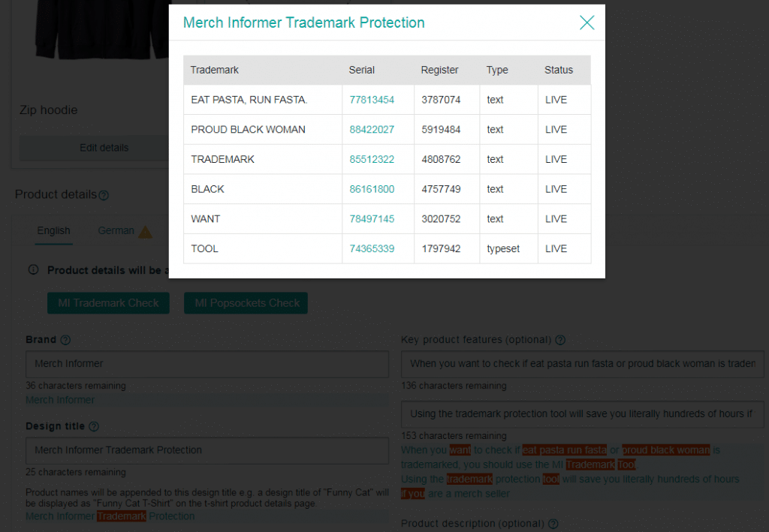Open serial number 74365339 link

(372, 249)
